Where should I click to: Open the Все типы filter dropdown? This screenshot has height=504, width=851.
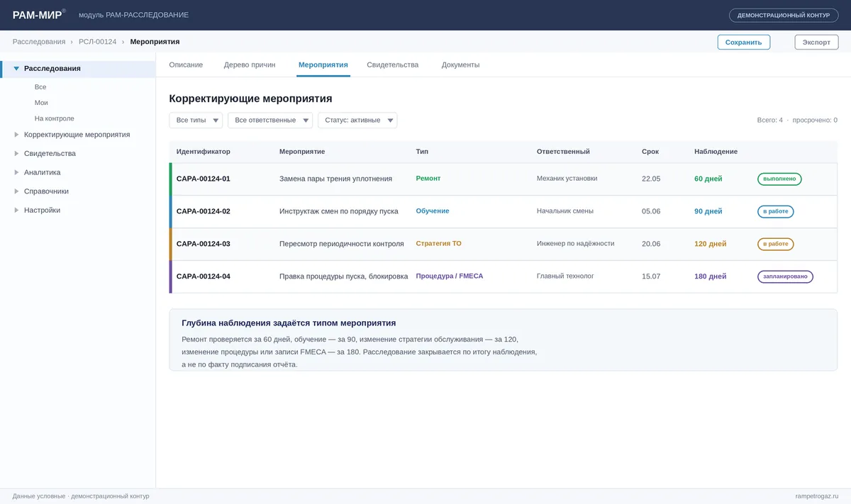click(x=196, y=121)
